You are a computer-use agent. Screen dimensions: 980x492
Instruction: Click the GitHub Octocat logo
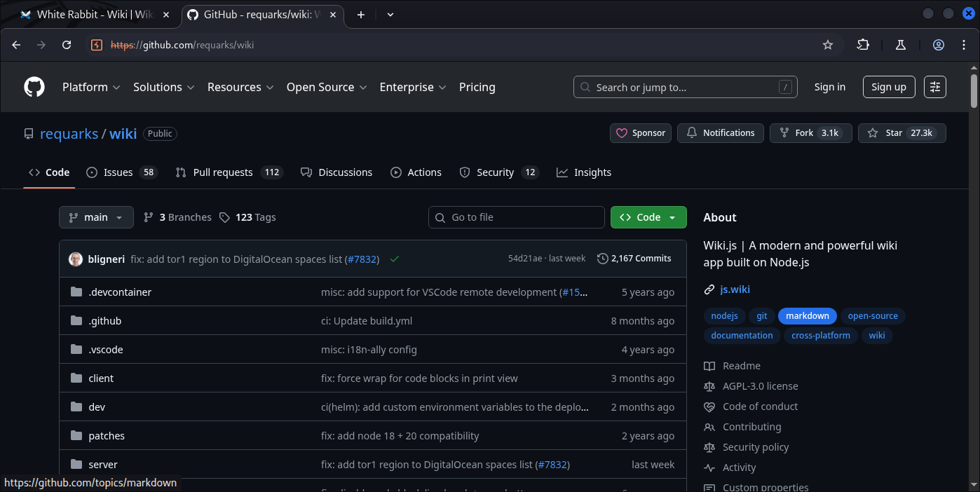click(x=34, y=87)
